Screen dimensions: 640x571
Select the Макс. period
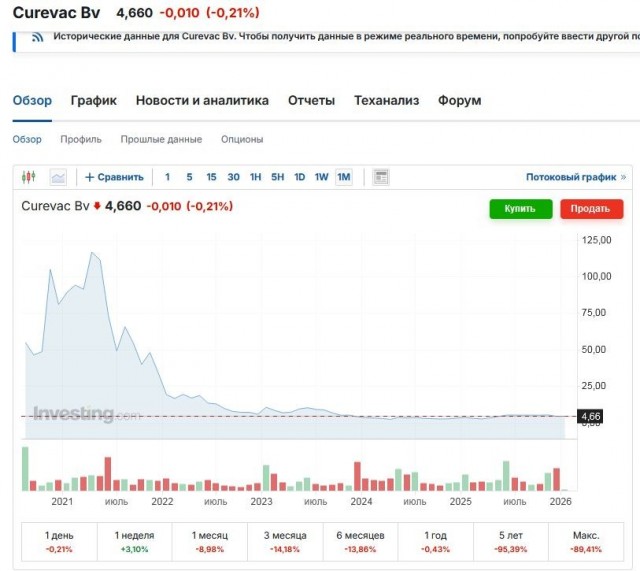[586, 542]
